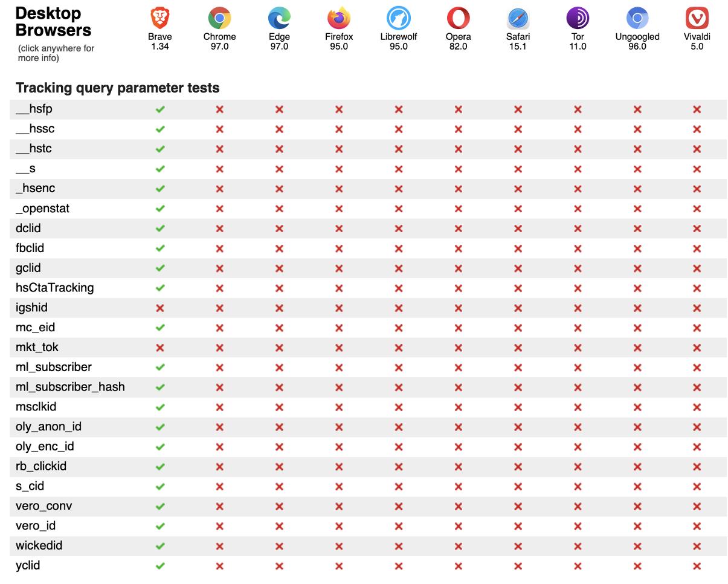Click the Tracking query parameter tests heading
Image resolution: width=728 pixels, height=584 pixels.
(x=117, y=88)
